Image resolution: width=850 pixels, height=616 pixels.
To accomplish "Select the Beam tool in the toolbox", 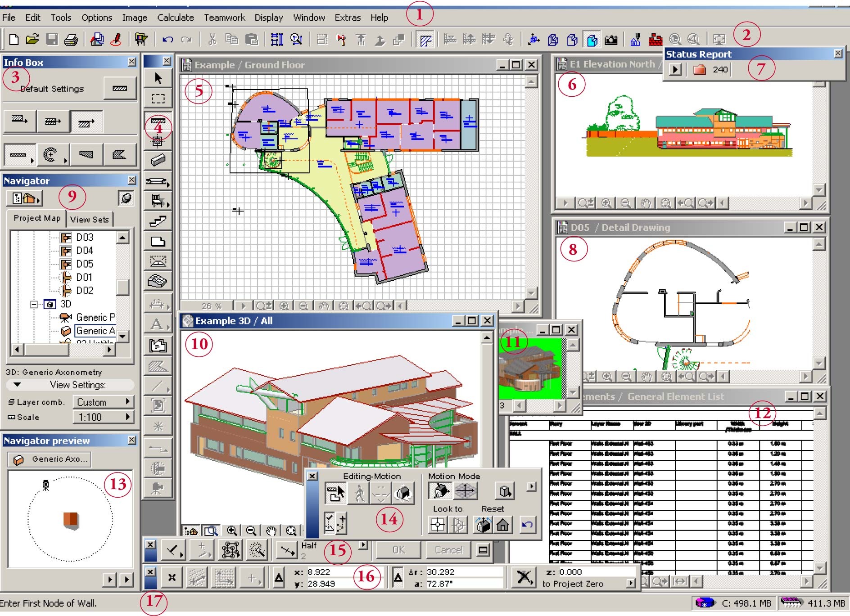I will tap(158, 161).
